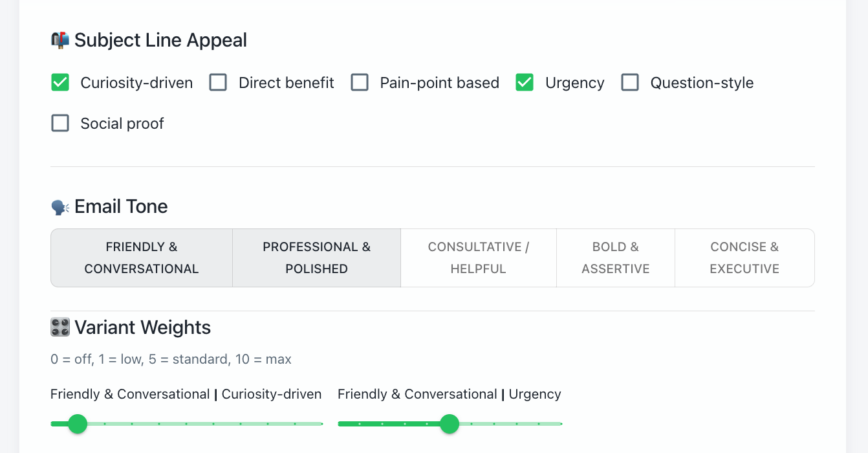Click the maximum tick on the Urgency slider

click(561, 424)
